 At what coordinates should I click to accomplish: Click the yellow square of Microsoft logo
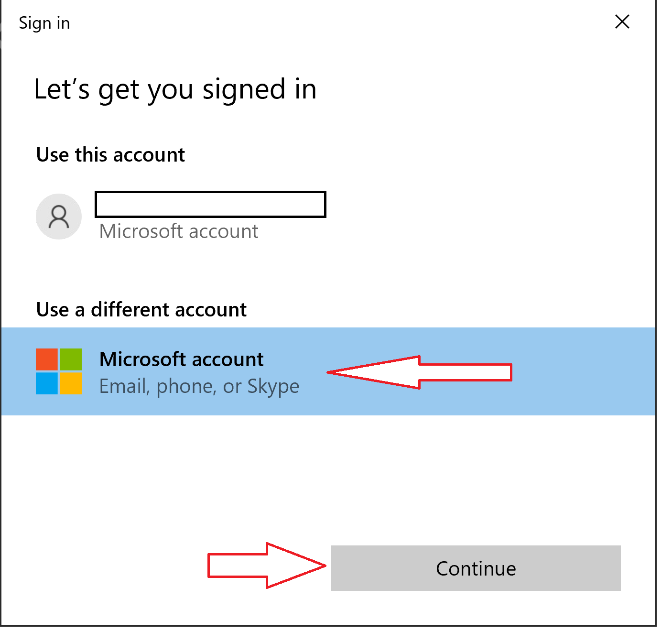pos(71,383)
